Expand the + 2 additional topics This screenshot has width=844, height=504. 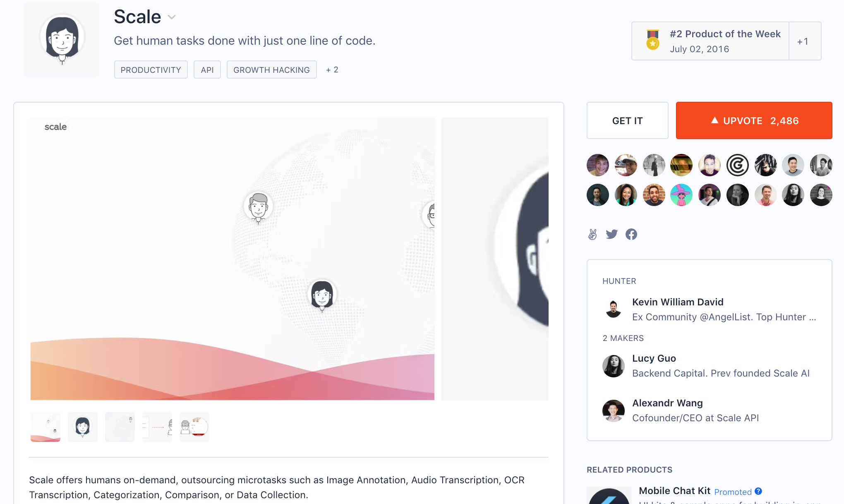(x=332, y=70)
